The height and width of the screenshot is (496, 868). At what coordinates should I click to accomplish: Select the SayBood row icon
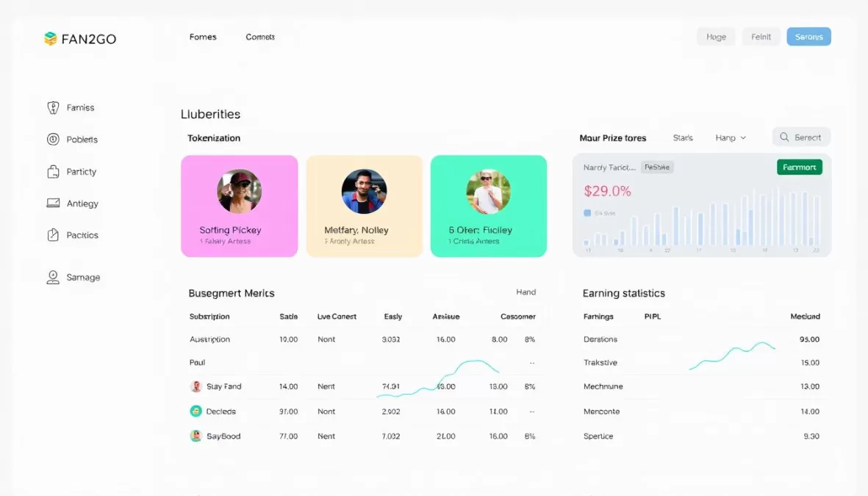point(196,436)
